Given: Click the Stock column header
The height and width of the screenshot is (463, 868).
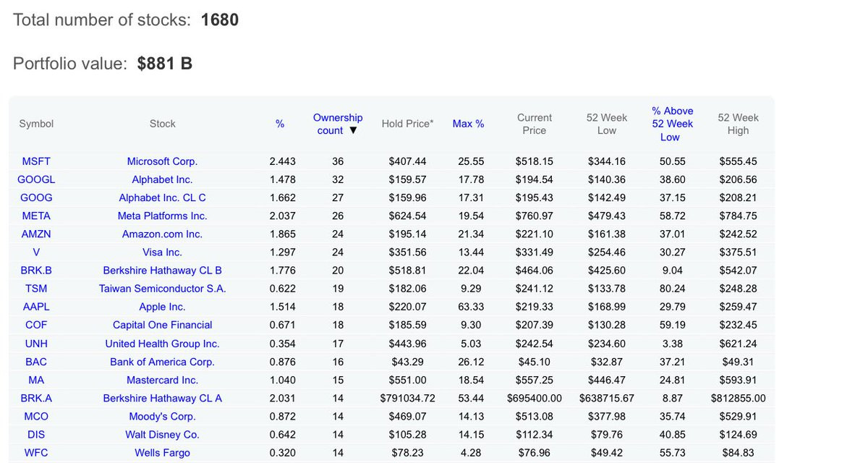Looking at the screenshot, I should click(162, 124).
